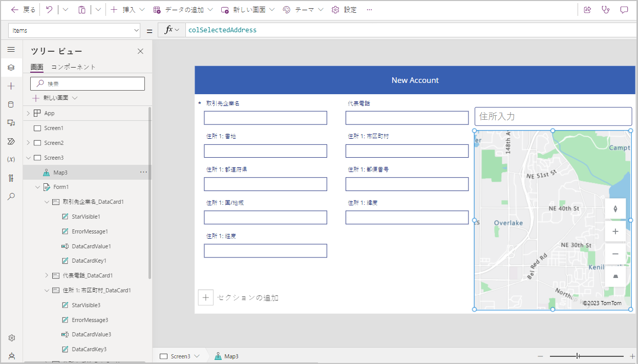This screenshot has height=364, width=638.
Task: Click the Search magnifier icon in sidebar
Action: [x=11, y=196]
